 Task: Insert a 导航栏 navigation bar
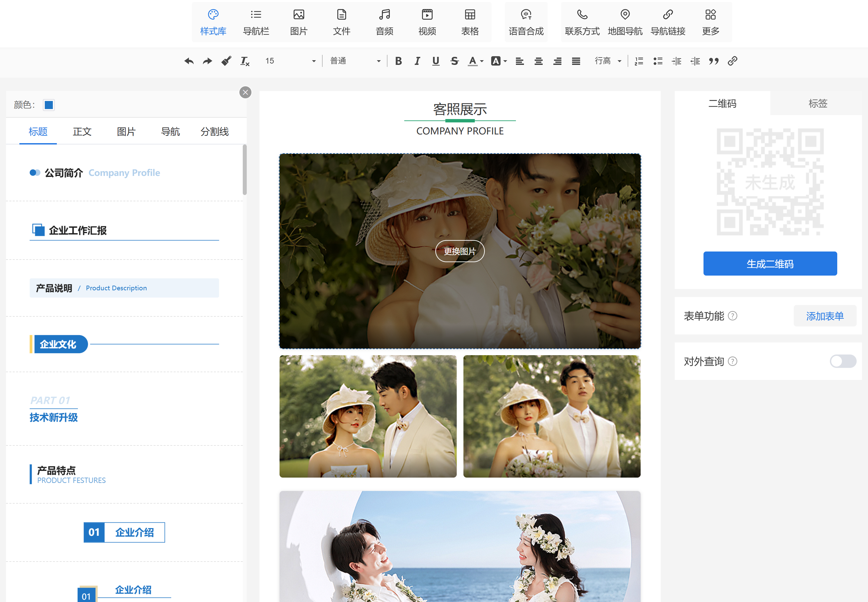click(256, 22)
